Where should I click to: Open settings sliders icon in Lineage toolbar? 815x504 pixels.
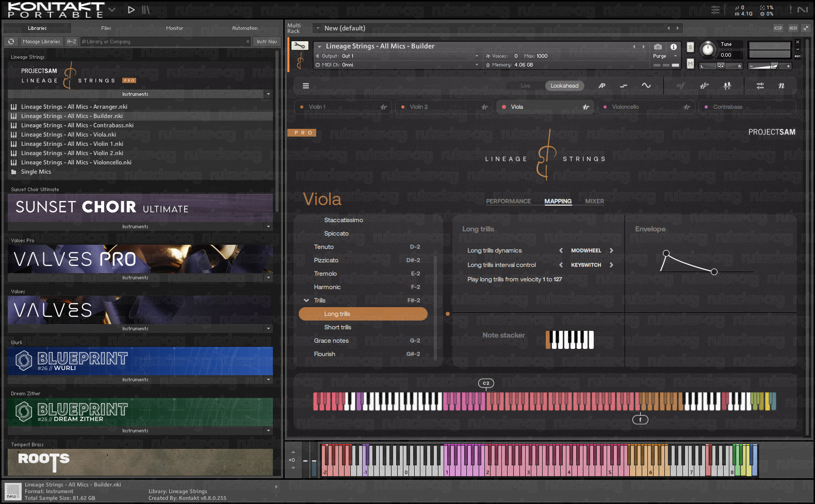pyautogui.click(x=760, y=86)
